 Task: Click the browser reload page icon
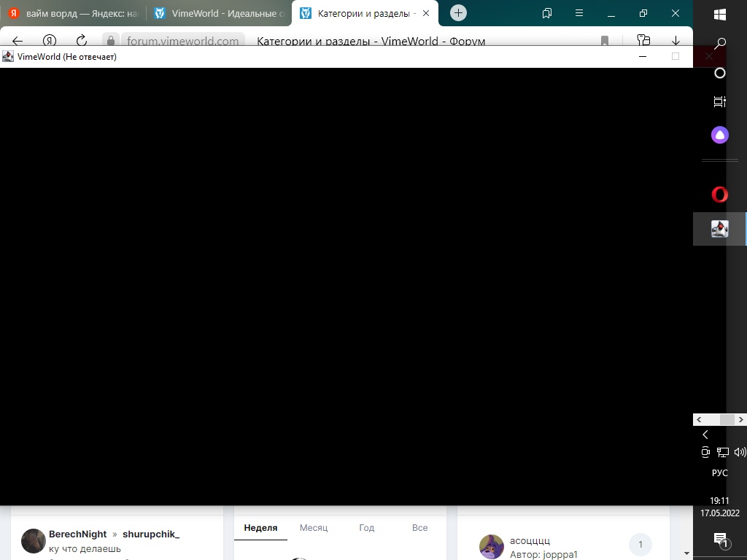(82, 41)
